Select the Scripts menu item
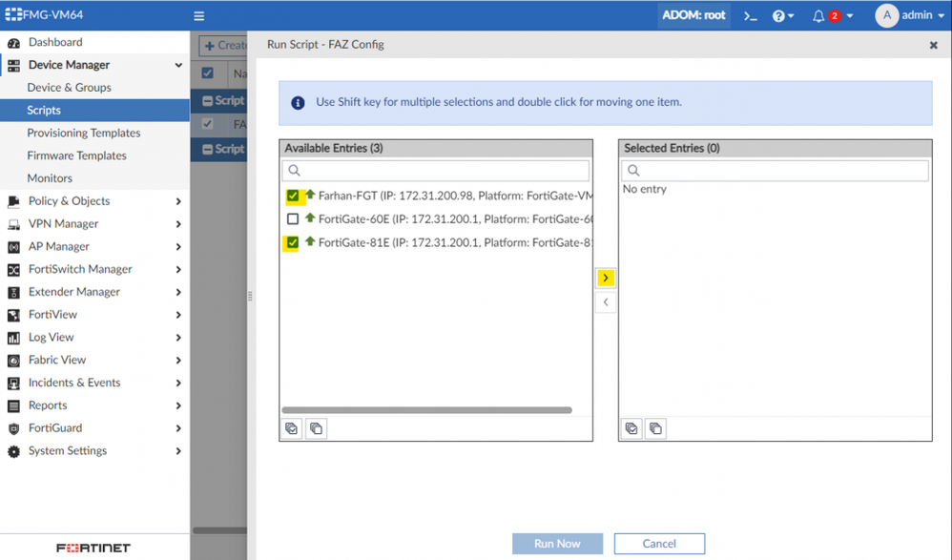Screen dimensions: 952x560 coord(94,110)
